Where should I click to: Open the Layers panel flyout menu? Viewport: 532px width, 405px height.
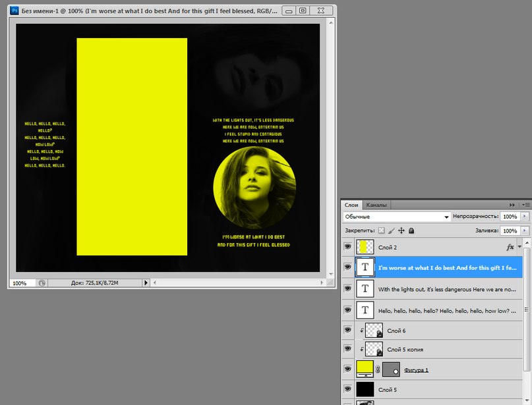click(x=525, y=205)
